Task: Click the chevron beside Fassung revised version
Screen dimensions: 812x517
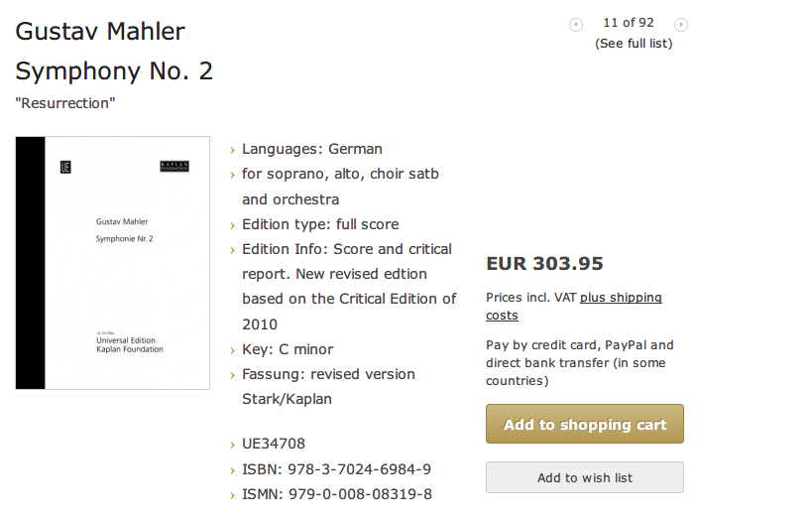Action: click(233, 376)
